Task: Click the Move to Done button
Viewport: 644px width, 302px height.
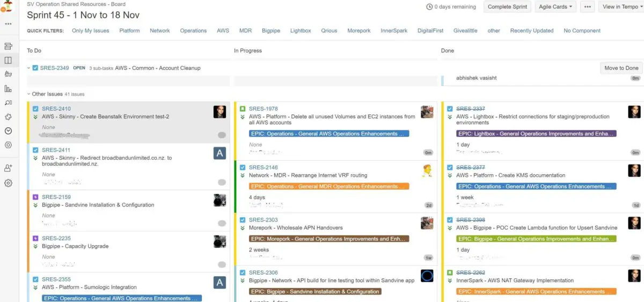Action: 621,68
